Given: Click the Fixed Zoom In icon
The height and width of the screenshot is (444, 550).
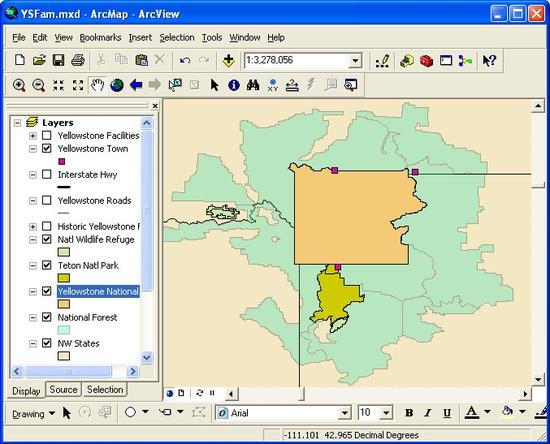Looking at the screenshot, I should [x=58, y=85].
